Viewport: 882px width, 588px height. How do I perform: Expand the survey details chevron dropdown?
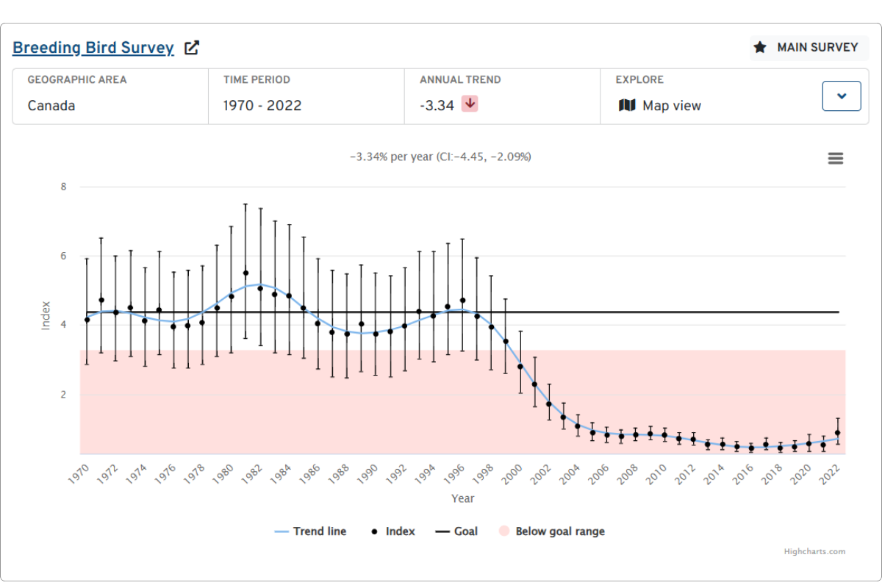coord(842,96)
